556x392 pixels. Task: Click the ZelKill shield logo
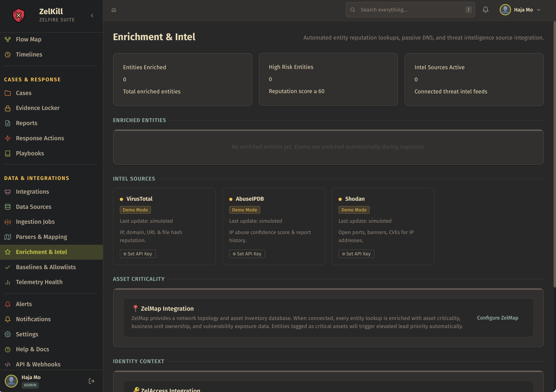18,15
